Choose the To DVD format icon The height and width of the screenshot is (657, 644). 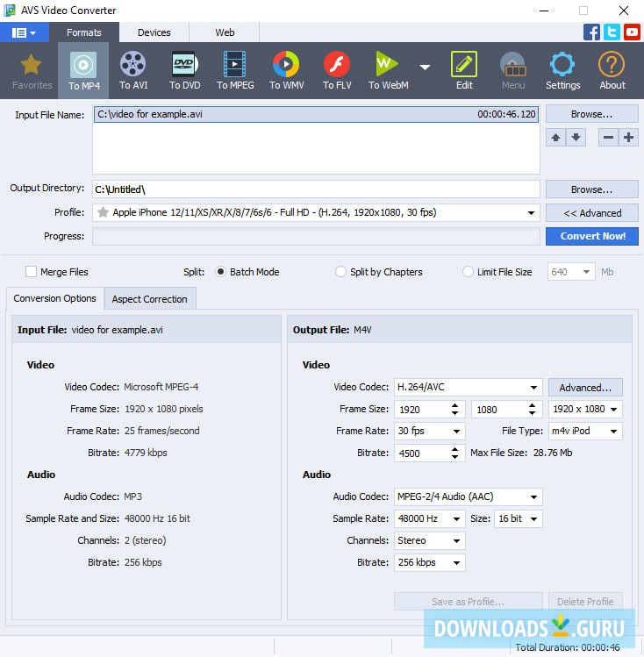(x=185, y=71)
